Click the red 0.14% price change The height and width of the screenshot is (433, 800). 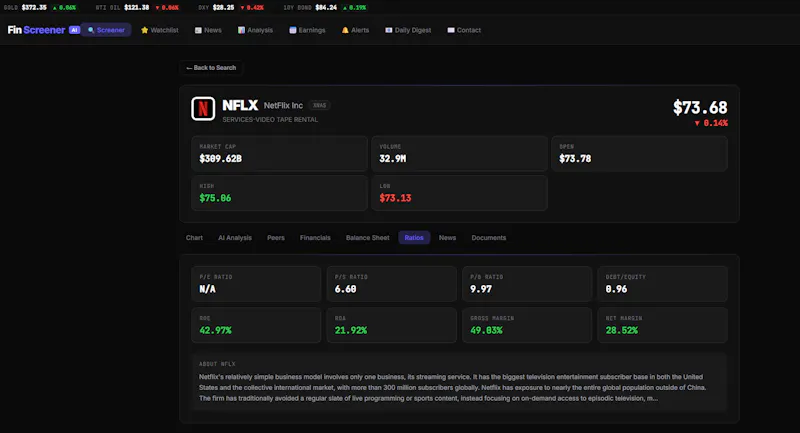pos(711,123)
